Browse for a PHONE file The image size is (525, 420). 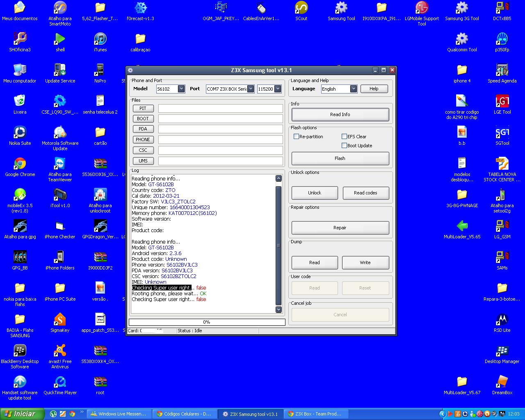click(143, 139)
